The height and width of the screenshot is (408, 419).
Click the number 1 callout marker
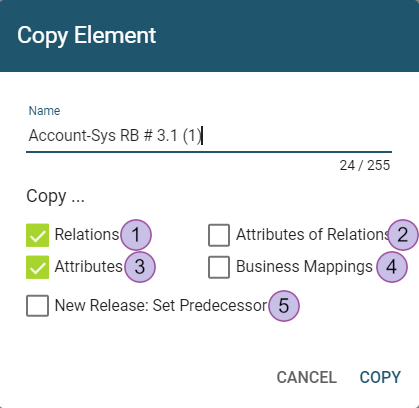pyautogui.click(x=136, y=235)
